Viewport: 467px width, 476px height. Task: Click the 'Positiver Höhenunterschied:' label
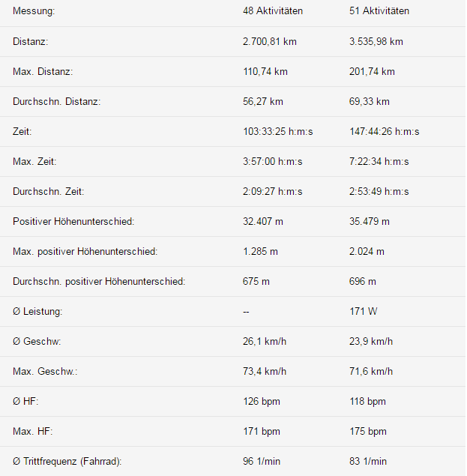73,222
